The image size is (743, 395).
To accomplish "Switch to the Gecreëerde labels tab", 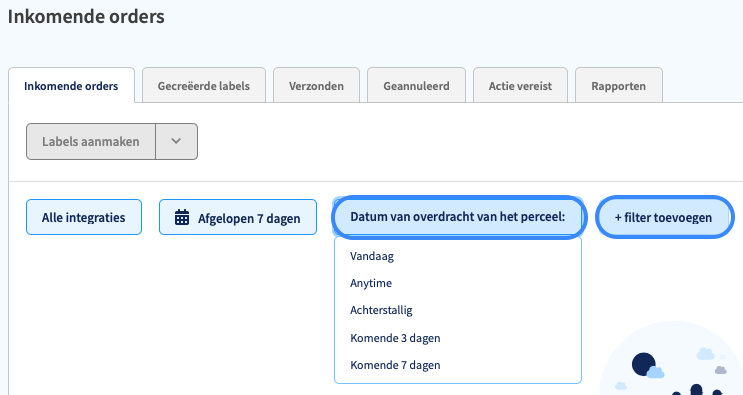I will (204, 86).
